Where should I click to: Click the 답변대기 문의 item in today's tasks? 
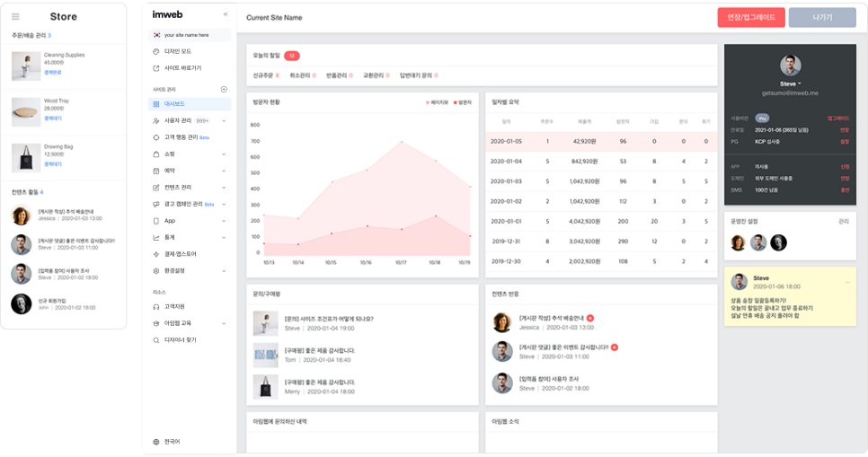[419, 75]
